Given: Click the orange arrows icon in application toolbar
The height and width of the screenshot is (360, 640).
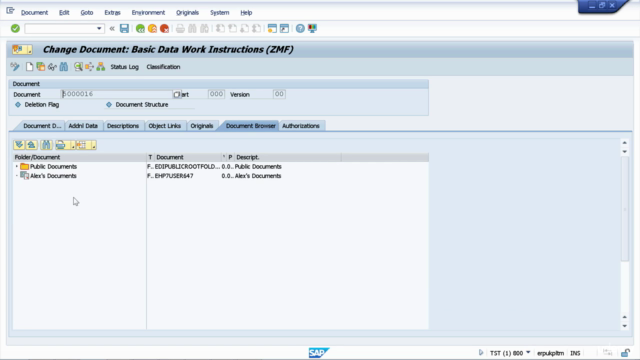Looking at the screenshot, I should pos(89,67).
